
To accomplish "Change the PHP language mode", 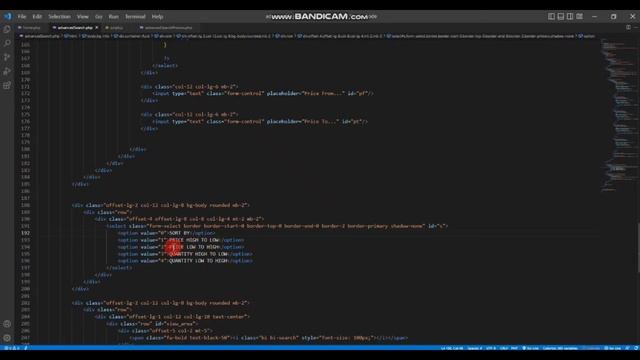I will [x=514, y=348].
